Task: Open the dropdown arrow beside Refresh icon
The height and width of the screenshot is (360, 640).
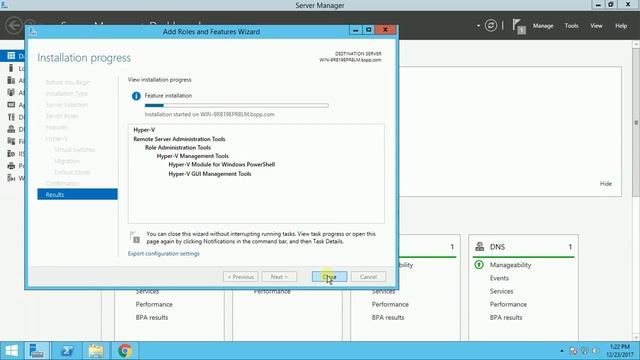Action: click(478, 26)
